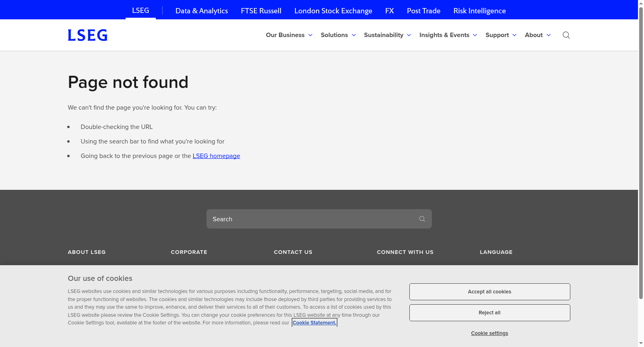Open Post Trade top navigation item

click(x=423, y=11)
